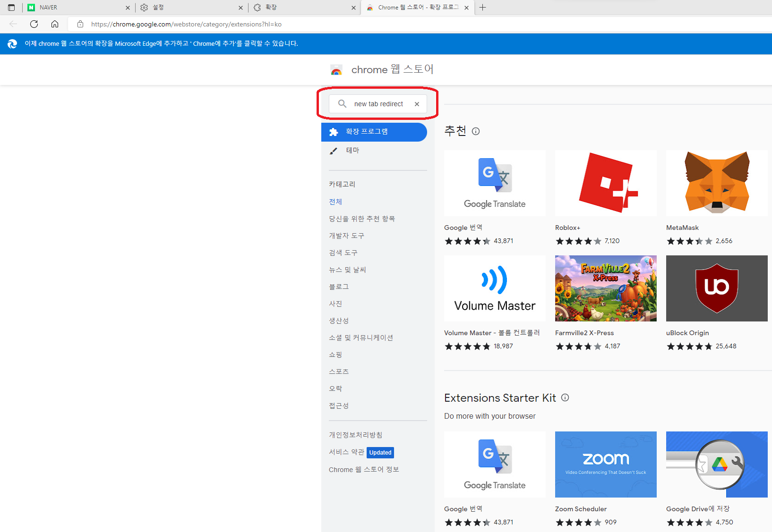Click the home icon in toolbar
Viewport: 772px width, 532px height.
(x=55, y=24)
